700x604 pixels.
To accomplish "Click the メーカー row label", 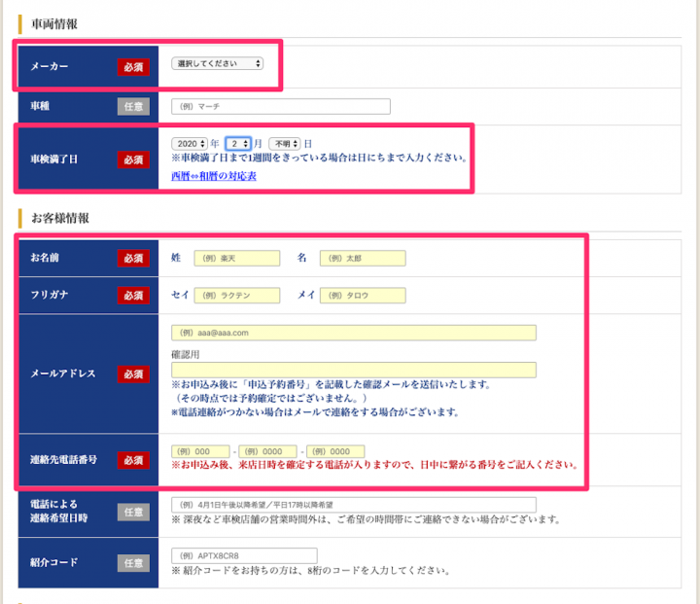I will tap(50, 66).
